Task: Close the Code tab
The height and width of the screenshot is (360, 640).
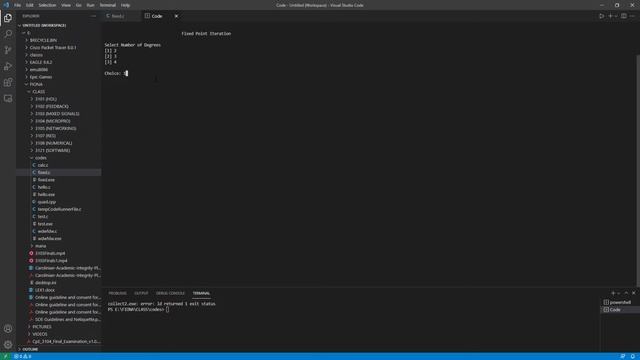Action: (x=176, y=16)
